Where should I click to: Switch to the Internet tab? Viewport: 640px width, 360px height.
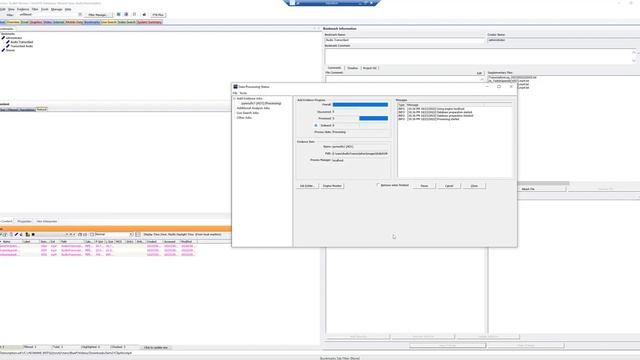coord(59,22)
